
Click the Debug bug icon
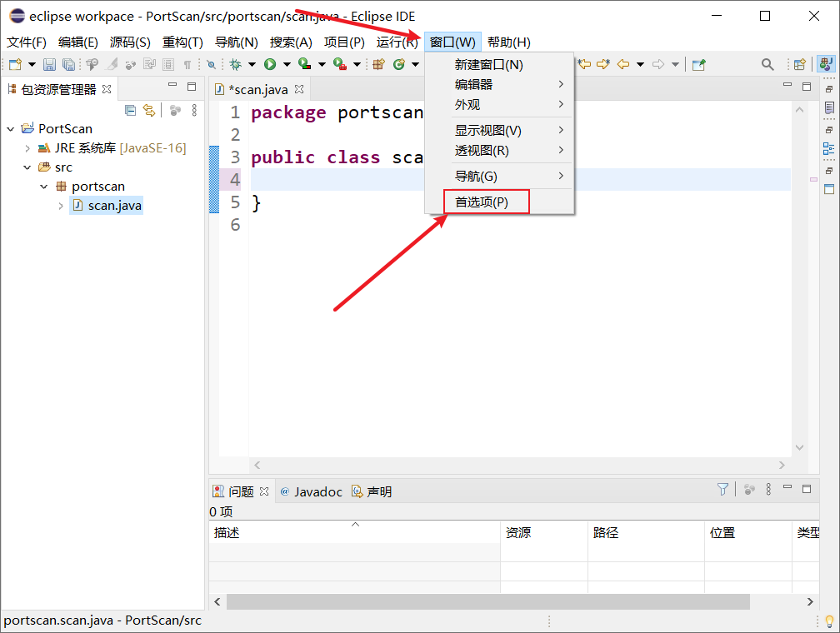coord(235,64)
